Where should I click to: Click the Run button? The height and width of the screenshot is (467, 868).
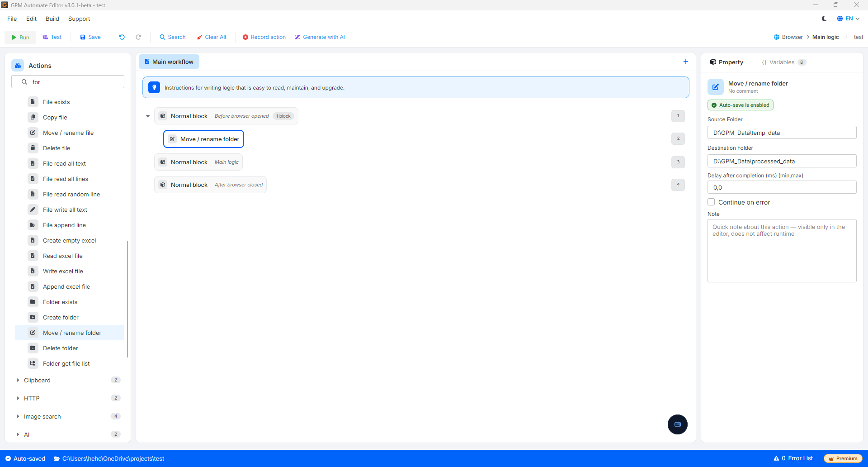pyautogui.click(x=20, y=37)
